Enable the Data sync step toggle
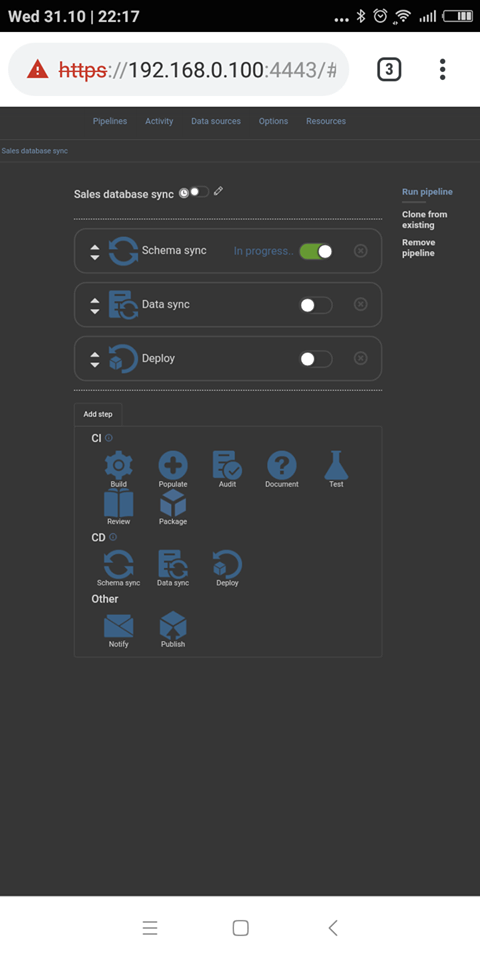 tap(316, 305)
